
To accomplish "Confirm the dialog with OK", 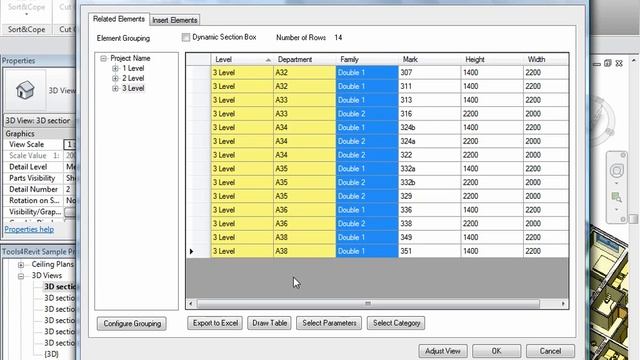I will click(496, 351).
